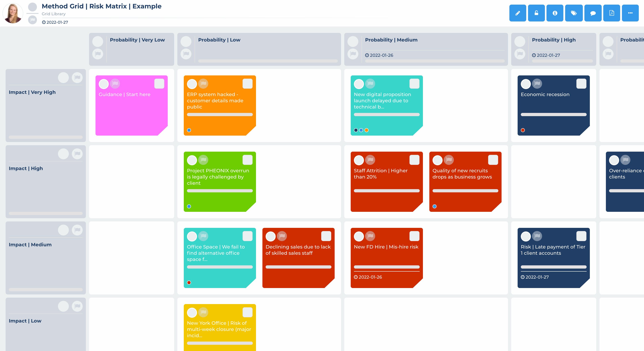Expand the partially visible Probability column

click(632, 39)
